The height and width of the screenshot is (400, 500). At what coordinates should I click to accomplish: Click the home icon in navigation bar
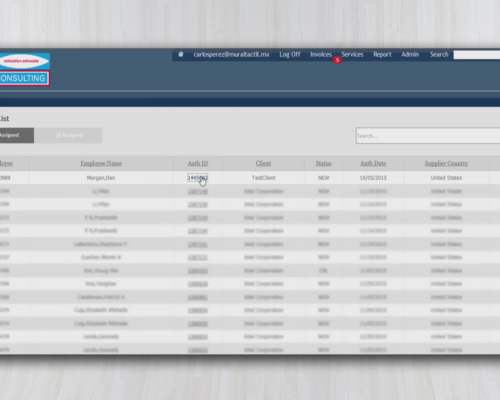pos(181,54)
